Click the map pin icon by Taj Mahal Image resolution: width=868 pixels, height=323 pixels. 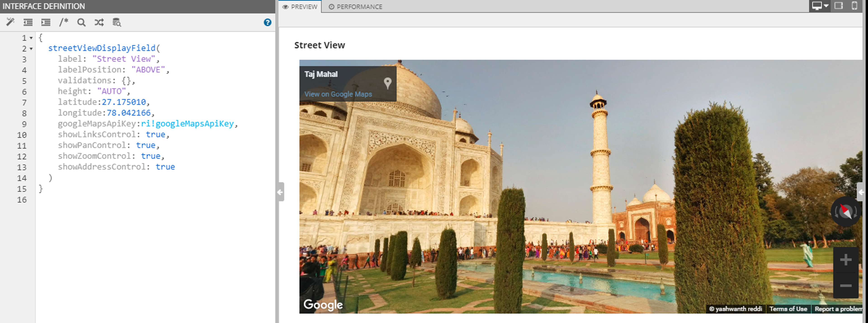pyautogui.click(x=387, y=83)
